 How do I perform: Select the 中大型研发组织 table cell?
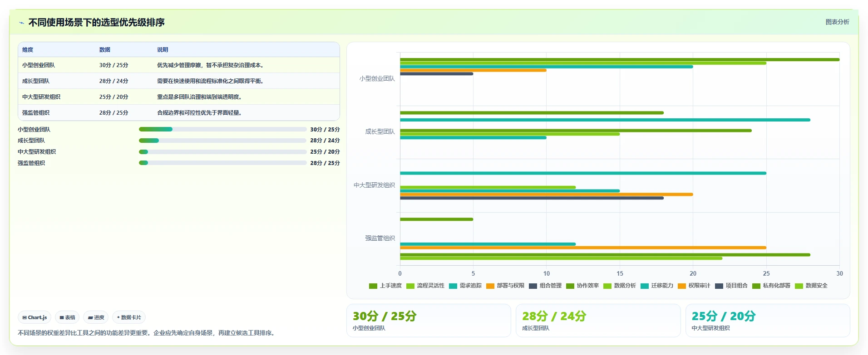coord(41,97)
